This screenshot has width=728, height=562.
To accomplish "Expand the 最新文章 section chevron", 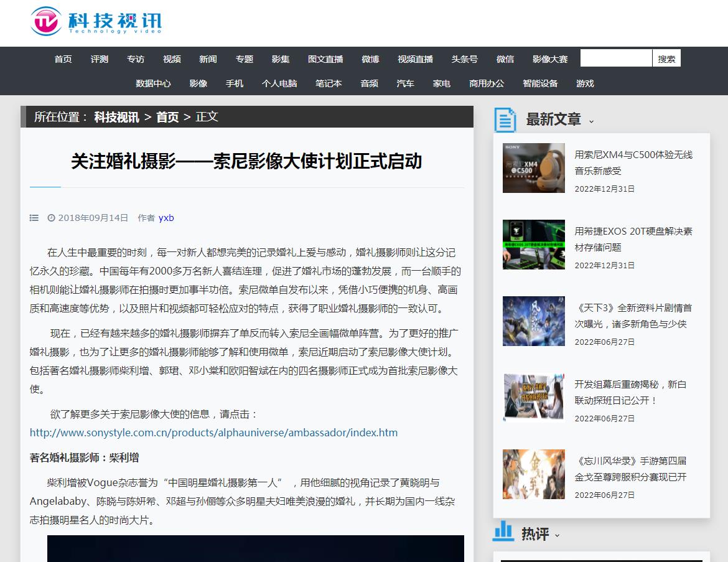I will click(x=591, y=121).
